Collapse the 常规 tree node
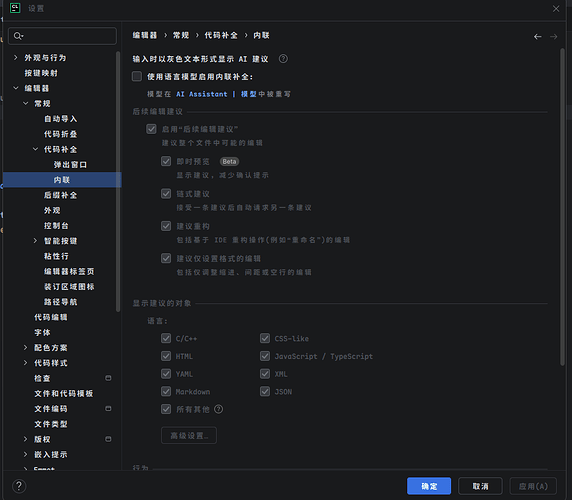This screenshot has width=572, height=500. (26, 103)
